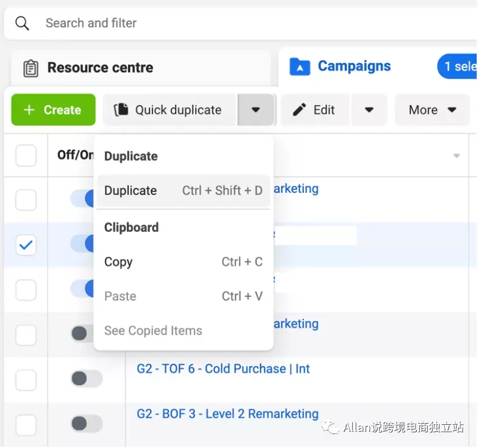Switch to the Resource centre tab

[100, 68]
